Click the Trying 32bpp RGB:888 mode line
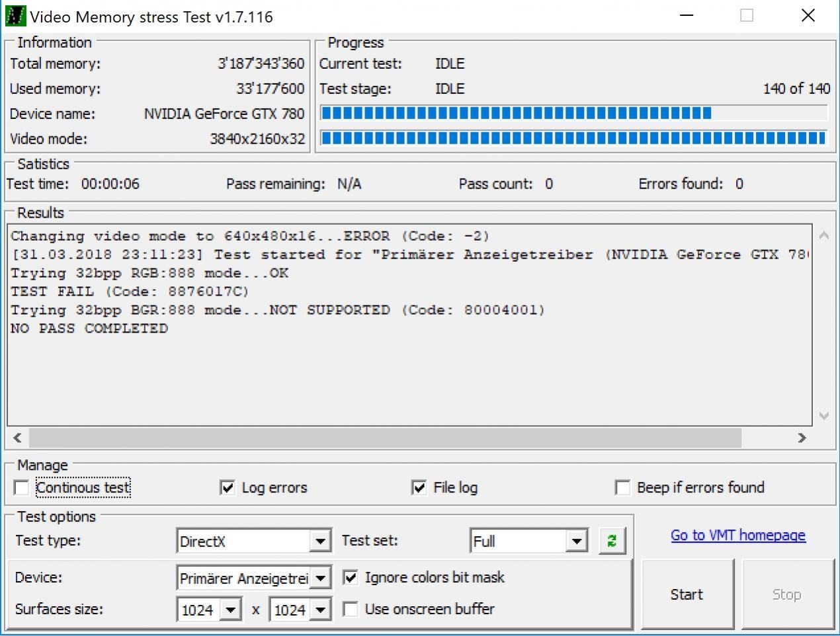This screenshot has width=840, height=636. [149, 273]
